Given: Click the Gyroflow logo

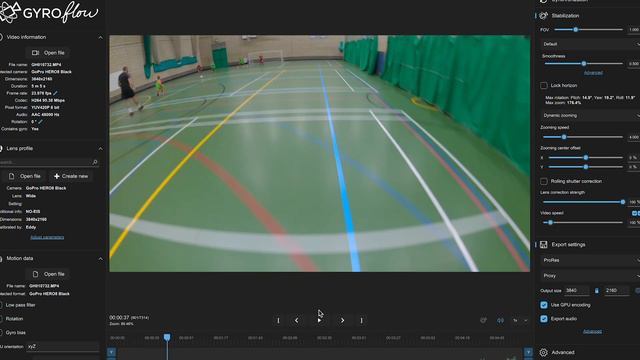Looking at the screenshot, I should tap(49, 12).
